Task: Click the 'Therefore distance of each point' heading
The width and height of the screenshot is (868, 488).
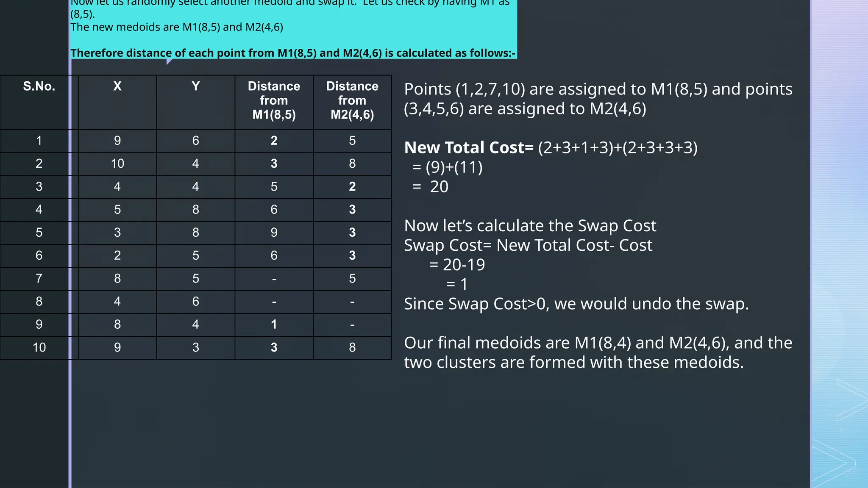Action: (x=292, y=53)
